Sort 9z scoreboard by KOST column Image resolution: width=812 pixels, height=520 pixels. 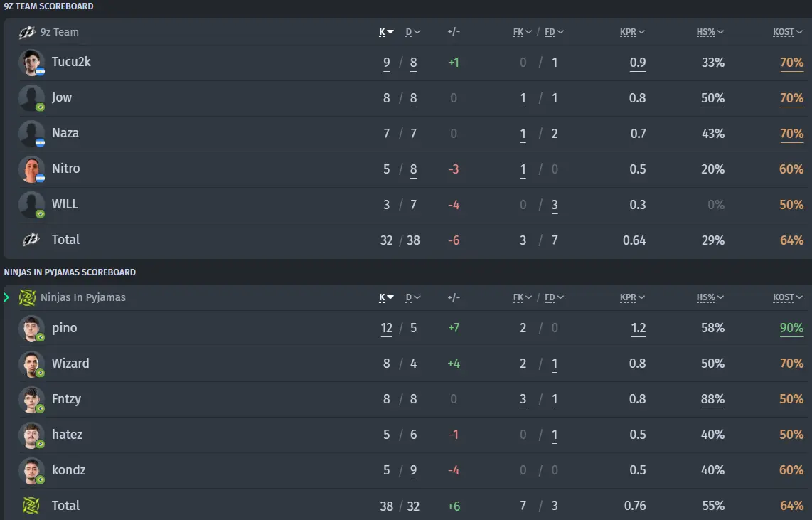[787, 32]
